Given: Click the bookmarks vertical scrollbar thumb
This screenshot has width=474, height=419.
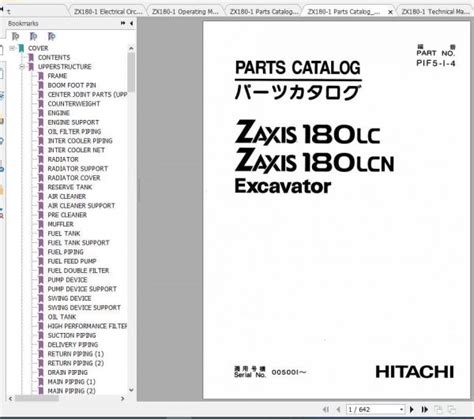Looking at the screenshot, I should [131, 72].
